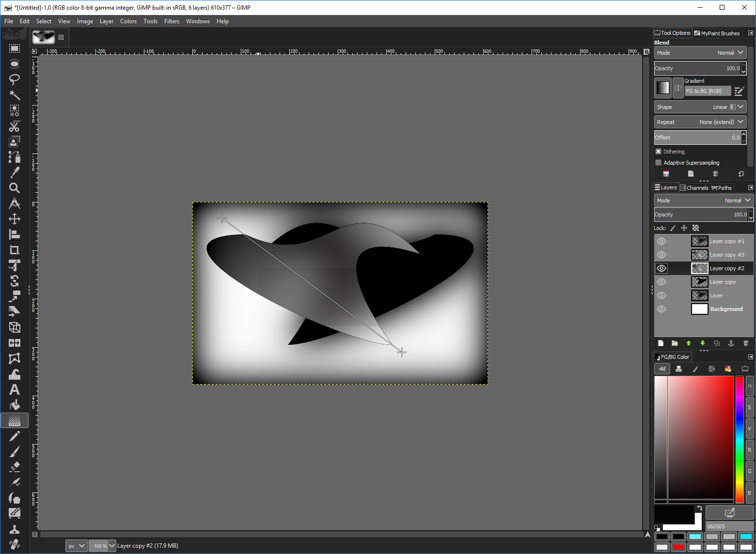Open the Layer menu
The width and height of the screenshot is (756, 554).
coord(107,21)
